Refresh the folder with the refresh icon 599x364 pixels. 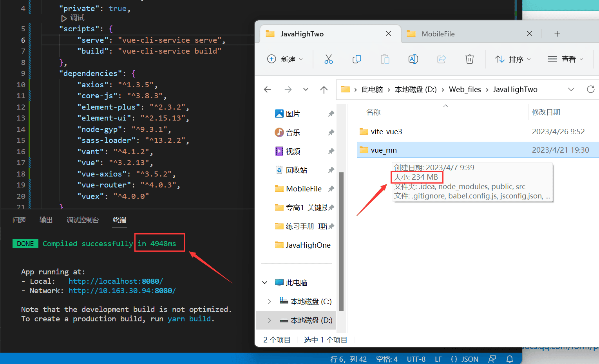click(590, 89)
